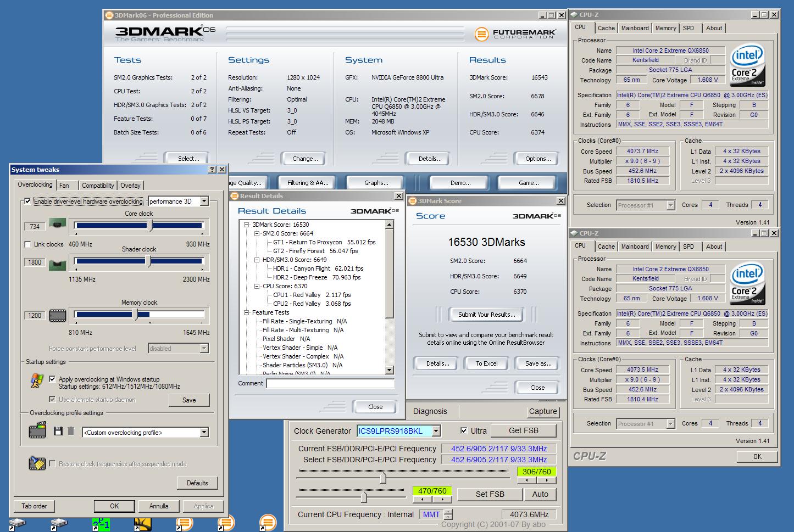The image size is (794, 532).
Task: Click the Memory clock slider handle
Action: [136, 314]
